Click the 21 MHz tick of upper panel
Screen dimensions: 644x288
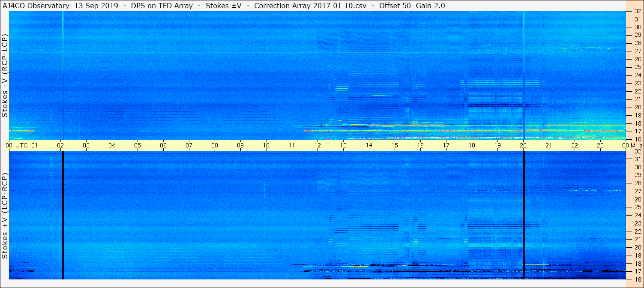coord(637,99)
